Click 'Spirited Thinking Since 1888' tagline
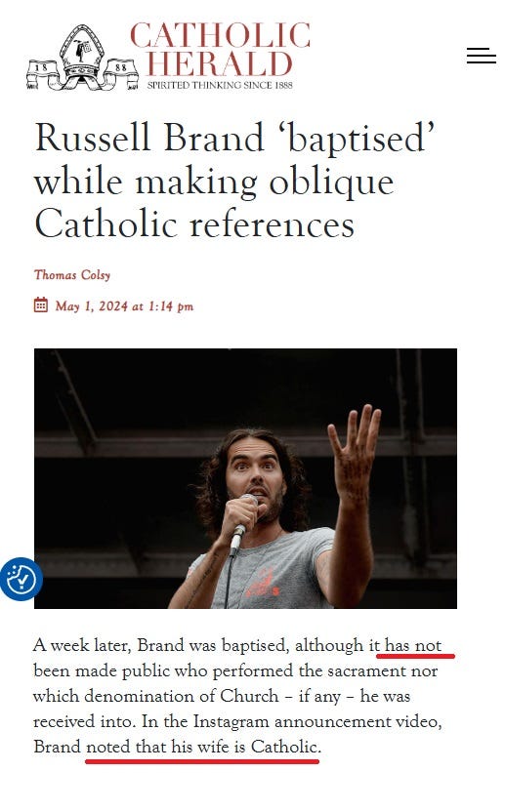 coord(220,86)
